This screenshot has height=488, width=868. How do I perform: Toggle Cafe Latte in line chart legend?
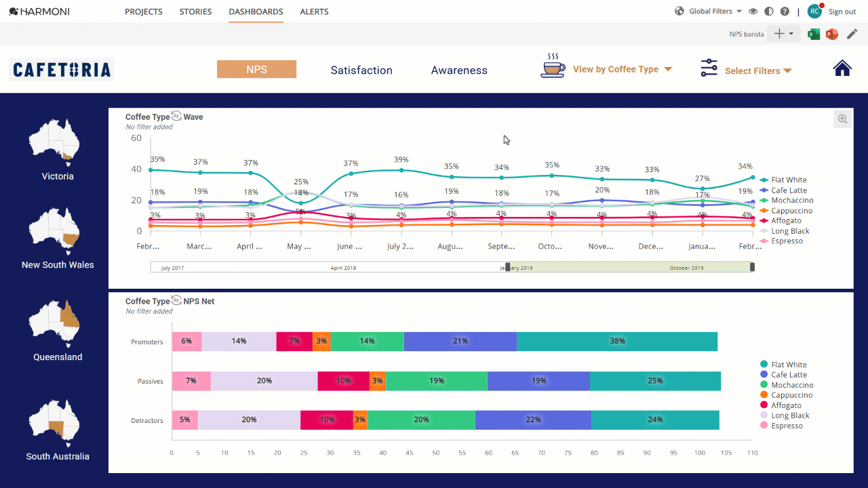[x=784, y=190]
